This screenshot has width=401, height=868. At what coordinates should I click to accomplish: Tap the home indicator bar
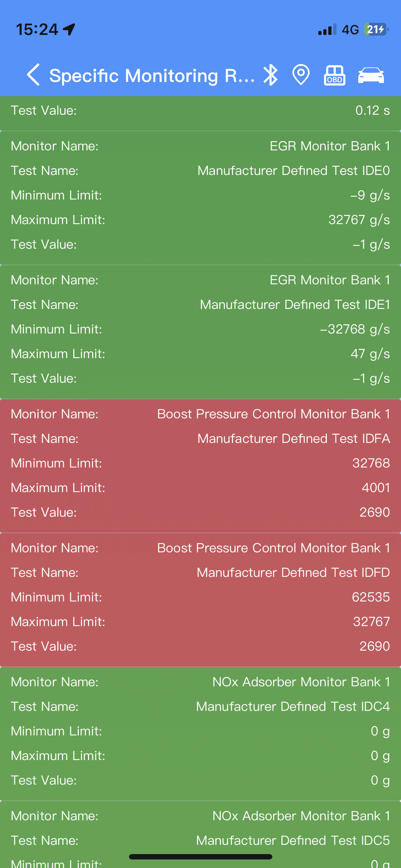coord(201,857)
